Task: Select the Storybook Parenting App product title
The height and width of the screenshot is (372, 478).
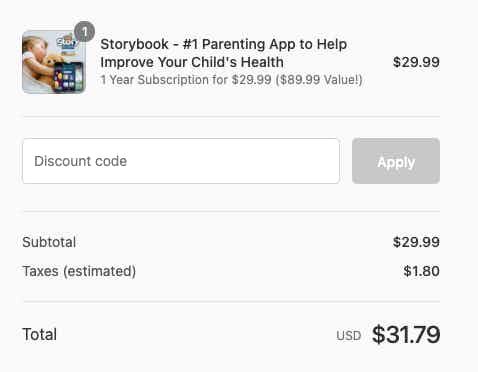Action: click(224, 53)
